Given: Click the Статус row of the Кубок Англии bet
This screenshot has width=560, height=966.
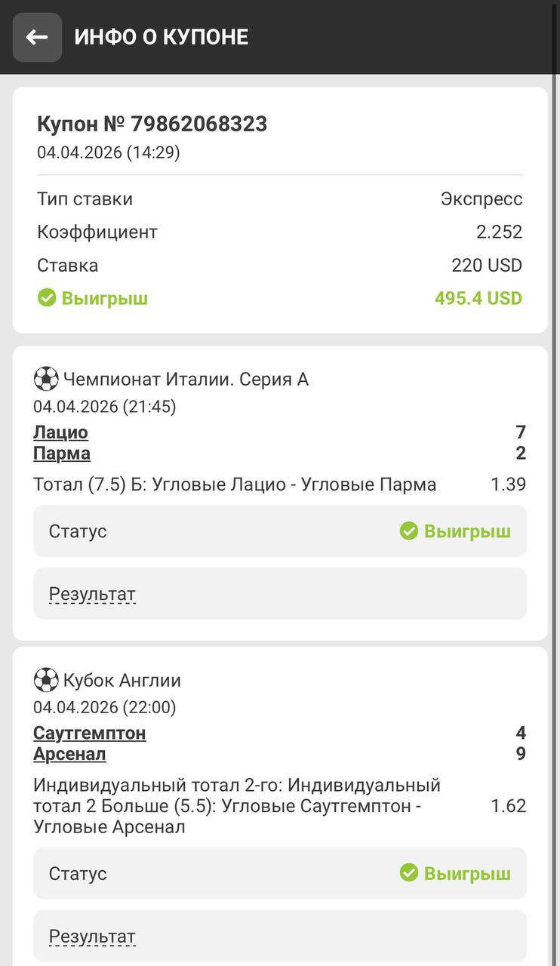Looking at the screenshot, I should point(279,873).
